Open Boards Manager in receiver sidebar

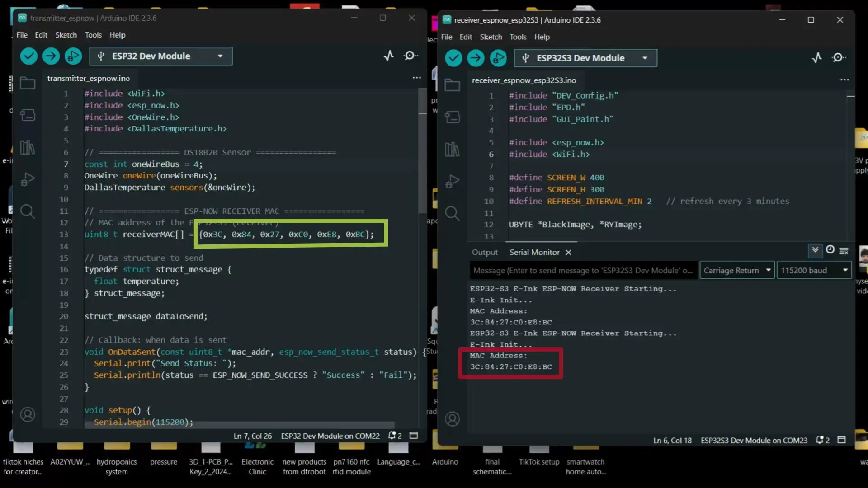(452, 117)
